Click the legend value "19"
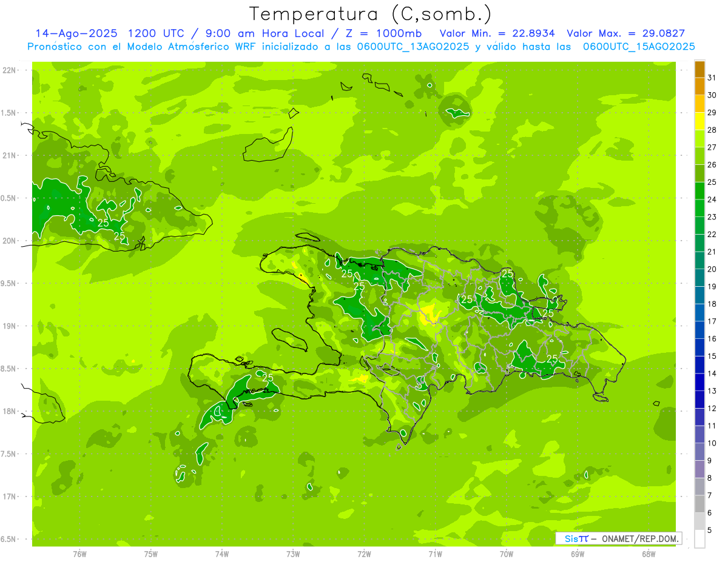The width and height of the screenshot is (728, 562). click(x=712, y=286)
